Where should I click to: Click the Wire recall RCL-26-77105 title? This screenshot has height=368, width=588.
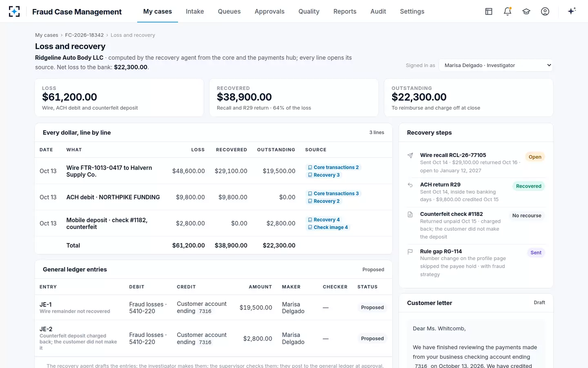(x=453, y=155)
